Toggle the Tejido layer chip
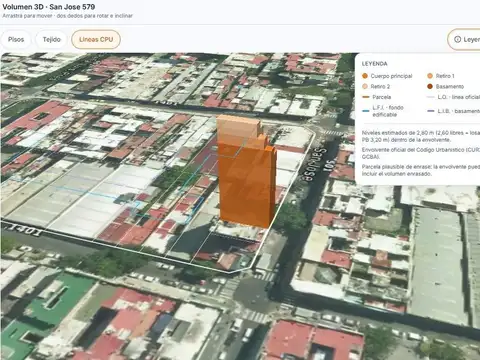The image size is (480, 360). pyautogui.click(x=51, y=39)
